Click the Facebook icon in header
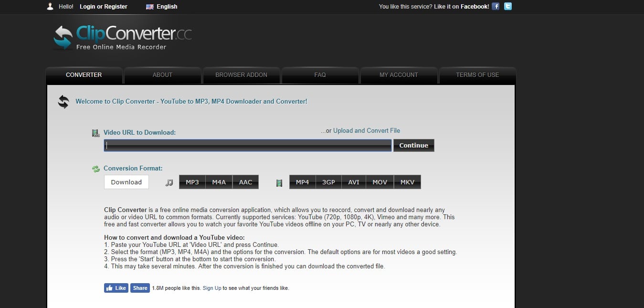 (x=496, y=6)
